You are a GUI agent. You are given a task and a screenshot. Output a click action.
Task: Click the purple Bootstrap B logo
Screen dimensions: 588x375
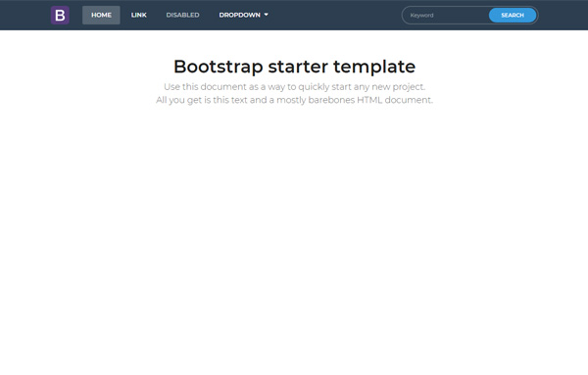(60, 15)
